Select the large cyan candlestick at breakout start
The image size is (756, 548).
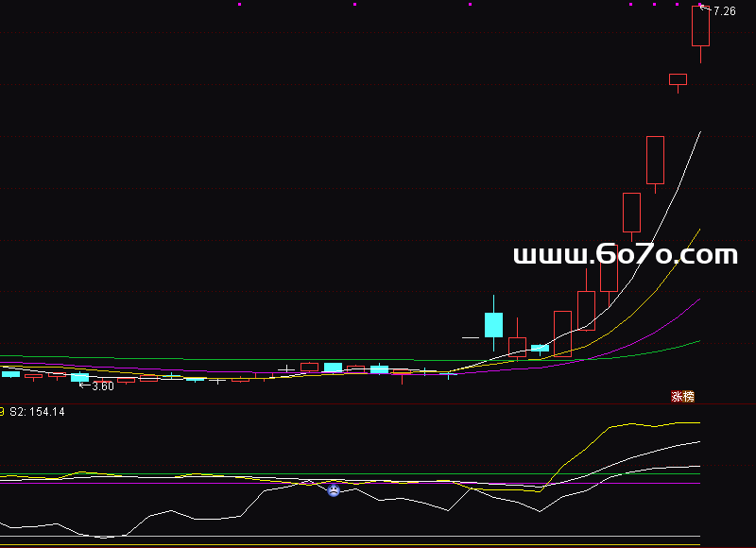tap(493, 325)
